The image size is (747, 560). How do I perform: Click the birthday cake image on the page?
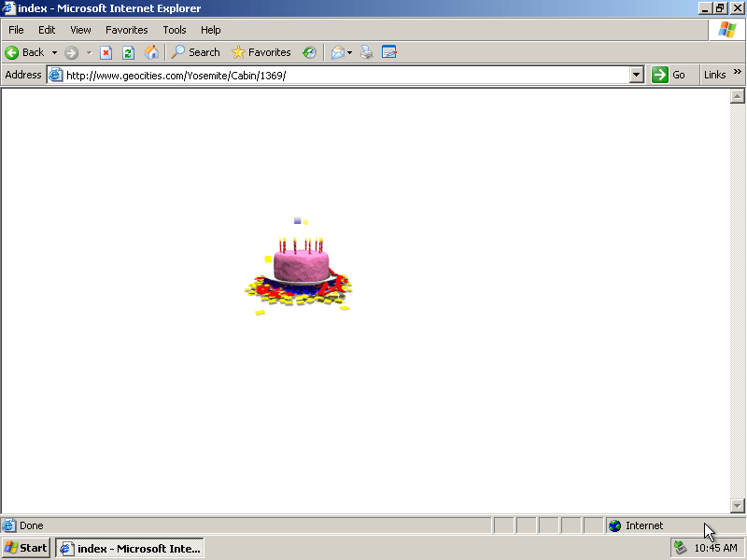tap(299, 266)
